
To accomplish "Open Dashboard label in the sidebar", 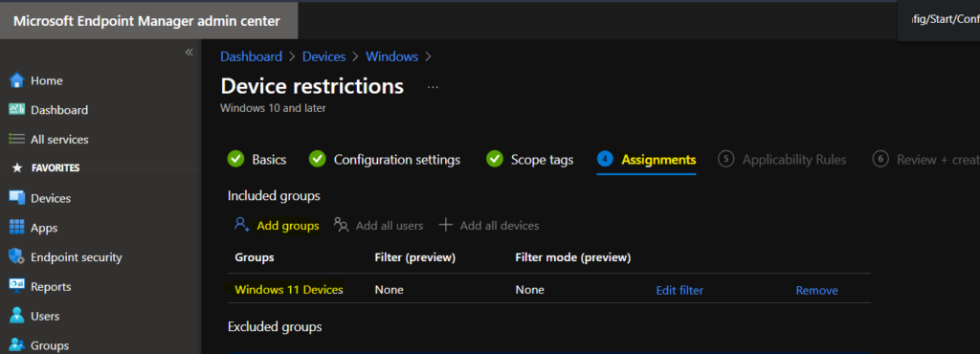I will pos(59,110).
